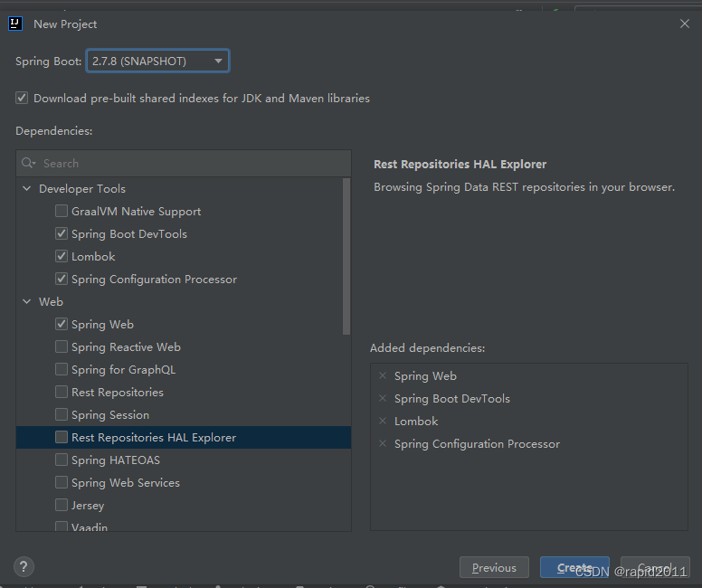Viewport: 702px width, 588px height.
Task: Select the Web category label
Action: (x=51, y=301)
